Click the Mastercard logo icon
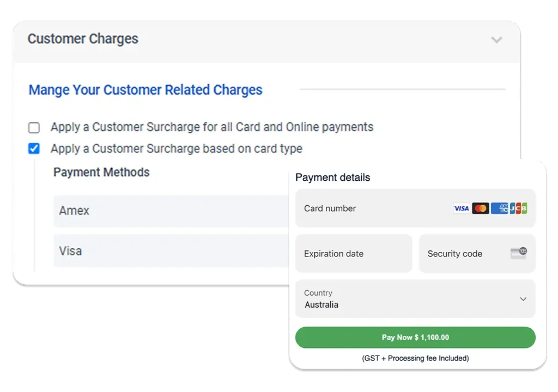The width and height of the screenshot is (558, 392). [x=481, y=209]
